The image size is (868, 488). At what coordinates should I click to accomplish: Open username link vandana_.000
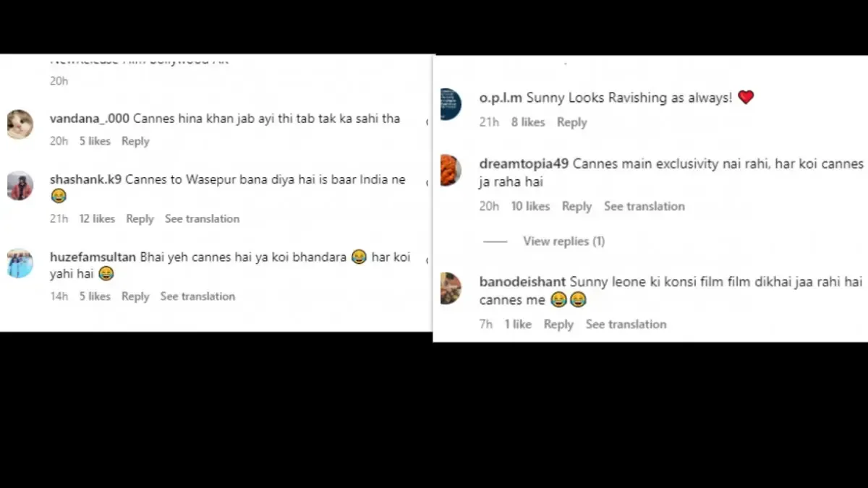[x=90, y=119]
